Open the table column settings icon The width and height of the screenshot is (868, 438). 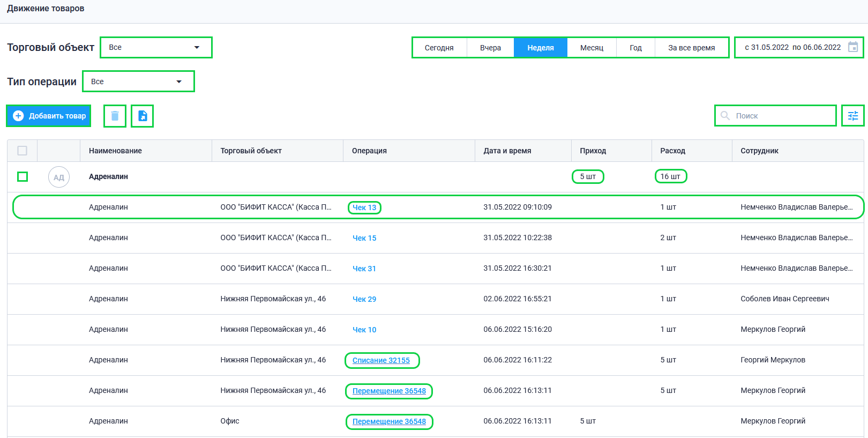point(853,116)
